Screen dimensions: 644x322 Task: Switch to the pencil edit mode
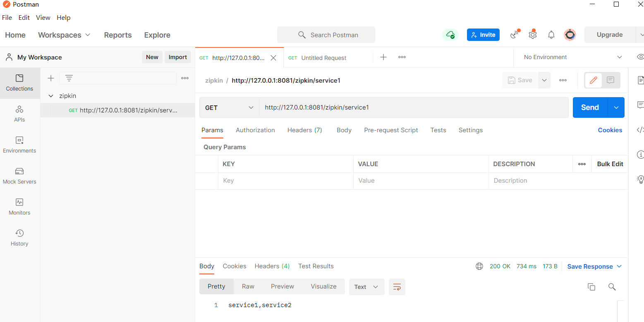594,80
